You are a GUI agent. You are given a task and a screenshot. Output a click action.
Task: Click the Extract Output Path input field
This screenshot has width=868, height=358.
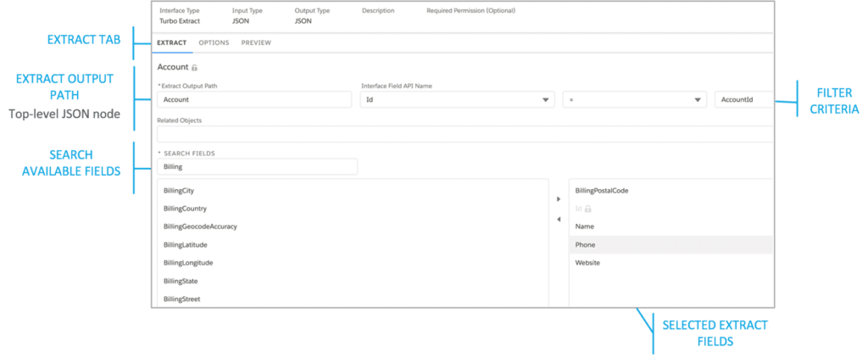pyautogui.click(x=254, y=99)
